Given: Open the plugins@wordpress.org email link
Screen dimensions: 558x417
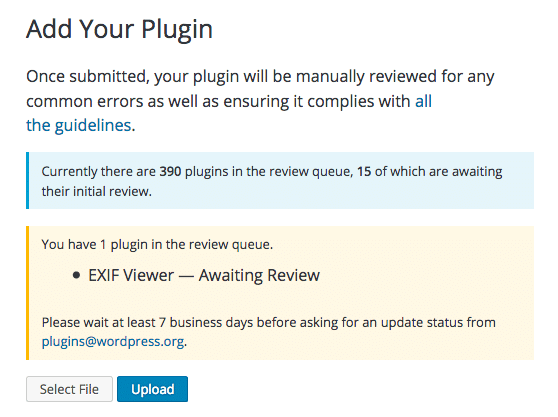Looking at the screenshot, I should [x=113, y=341].
